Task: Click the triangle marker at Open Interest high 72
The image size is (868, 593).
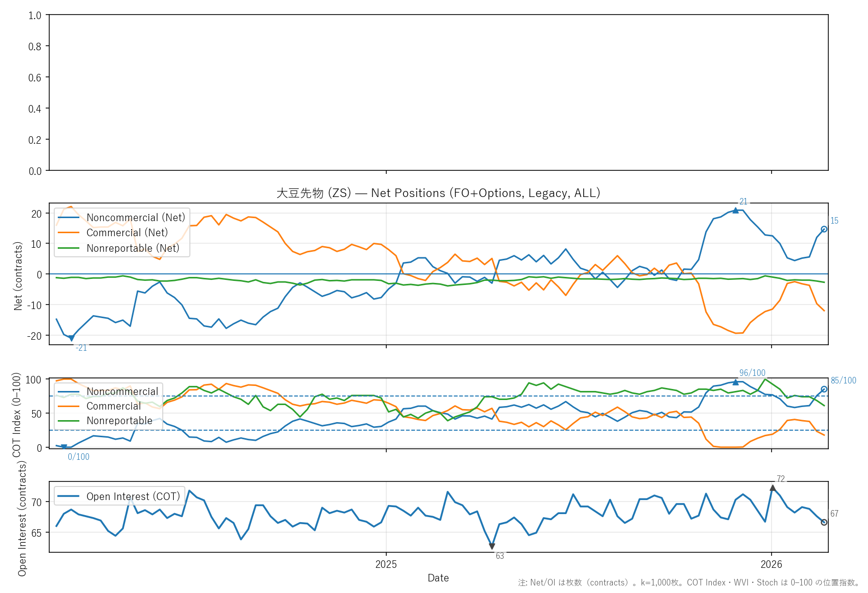Action: point(773,488)
